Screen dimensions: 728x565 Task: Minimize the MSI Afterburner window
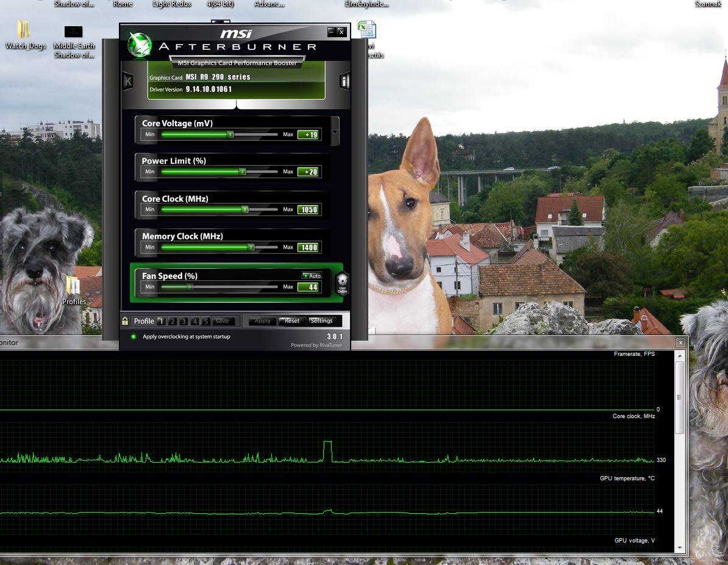331,32
